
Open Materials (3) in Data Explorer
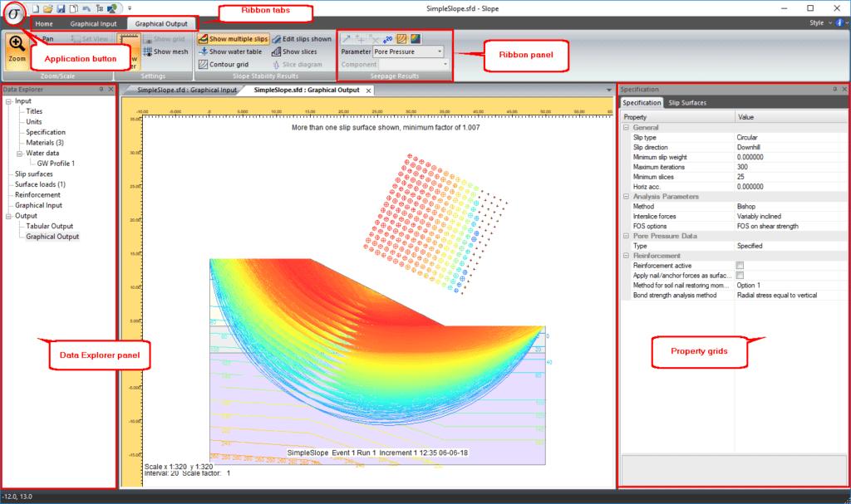pyautogui.click(x=45, y=143)
